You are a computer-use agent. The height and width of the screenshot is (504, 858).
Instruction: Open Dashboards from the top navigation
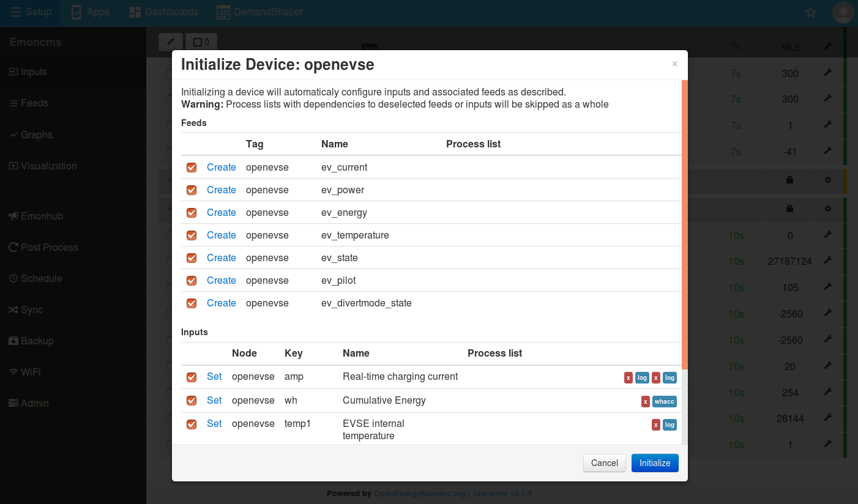[x=164, y=12]
